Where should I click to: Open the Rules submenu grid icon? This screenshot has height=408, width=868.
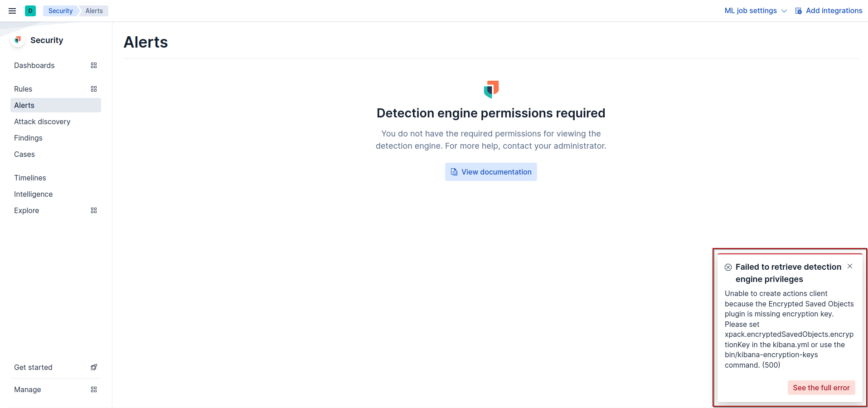coord(94,89)
